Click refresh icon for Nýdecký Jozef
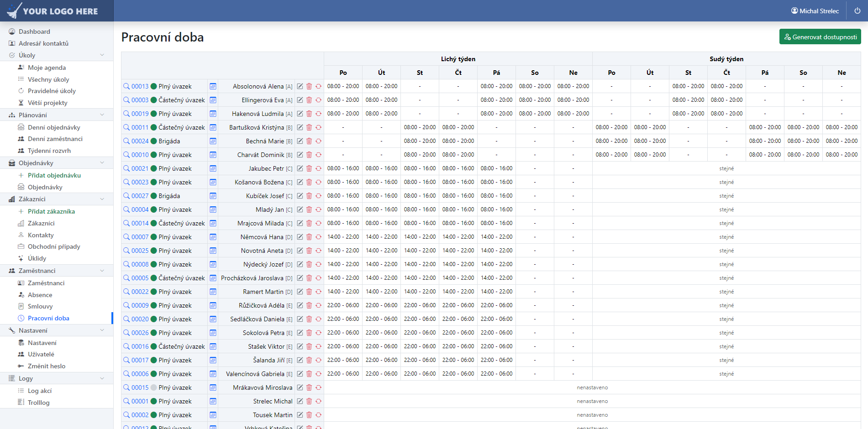Image resolution: width=868 pixels, height=429 pixels. coord(318,264)
